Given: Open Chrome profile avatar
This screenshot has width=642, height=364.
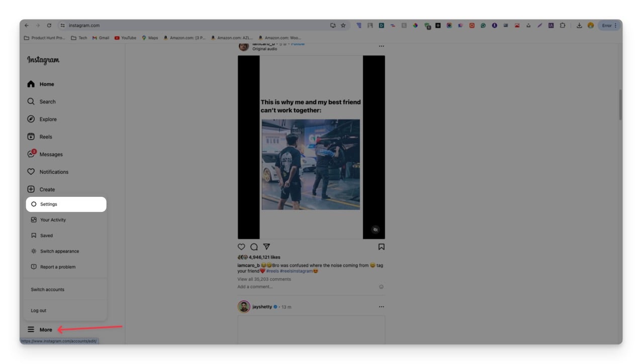Looking at the screenshot, I should [591, 26].
